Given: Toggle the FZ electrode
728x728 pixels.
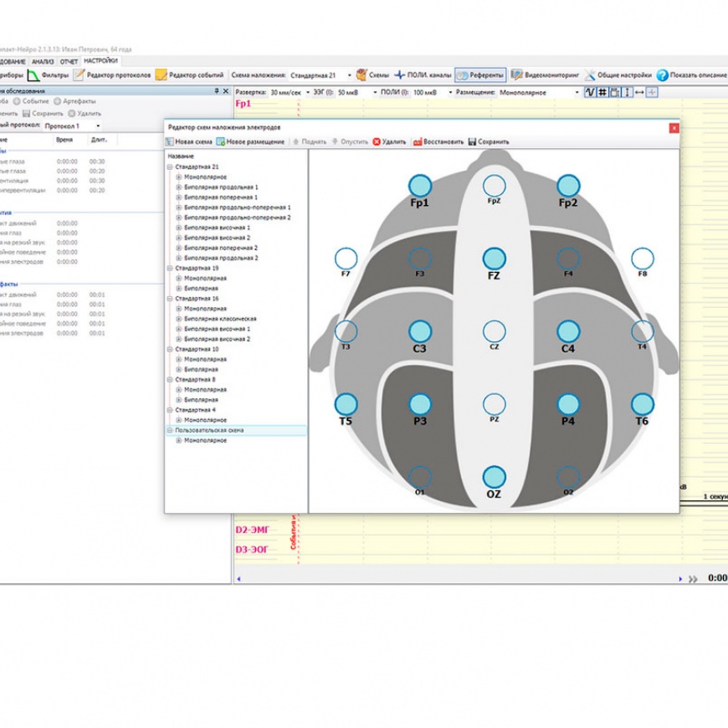Looking at the screenshot, I should coord(494,259).
